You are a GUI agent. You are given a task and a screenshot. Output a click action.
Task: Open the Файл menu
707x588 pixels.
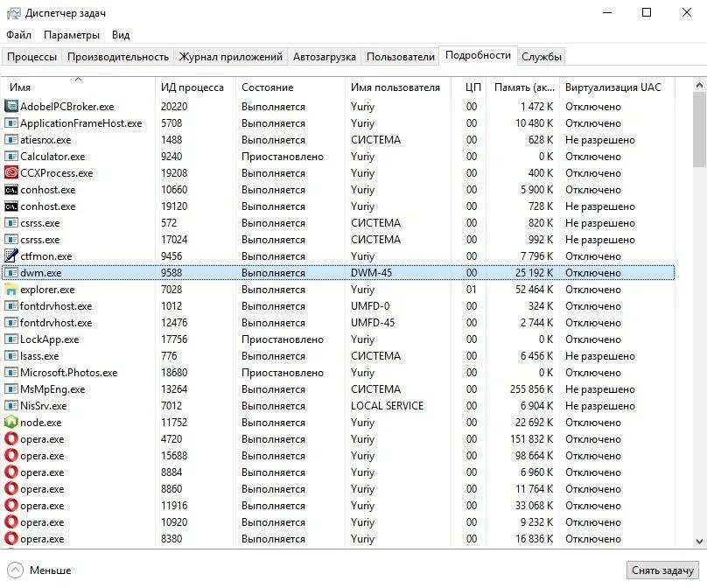18,35
